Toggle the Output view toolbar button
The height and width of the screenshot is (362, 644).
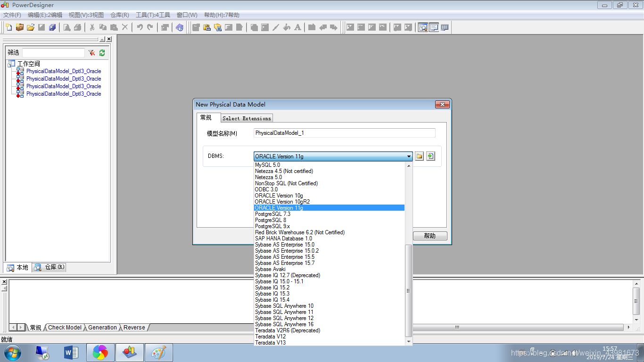pos(434,27)
